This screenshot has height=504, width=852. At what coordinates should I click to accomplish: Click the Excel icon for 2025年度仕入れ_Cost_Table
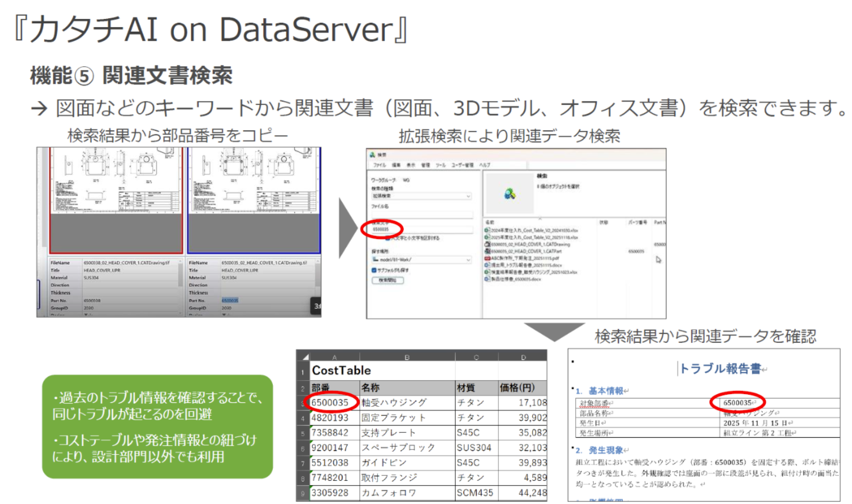click(x=487, y=237)
